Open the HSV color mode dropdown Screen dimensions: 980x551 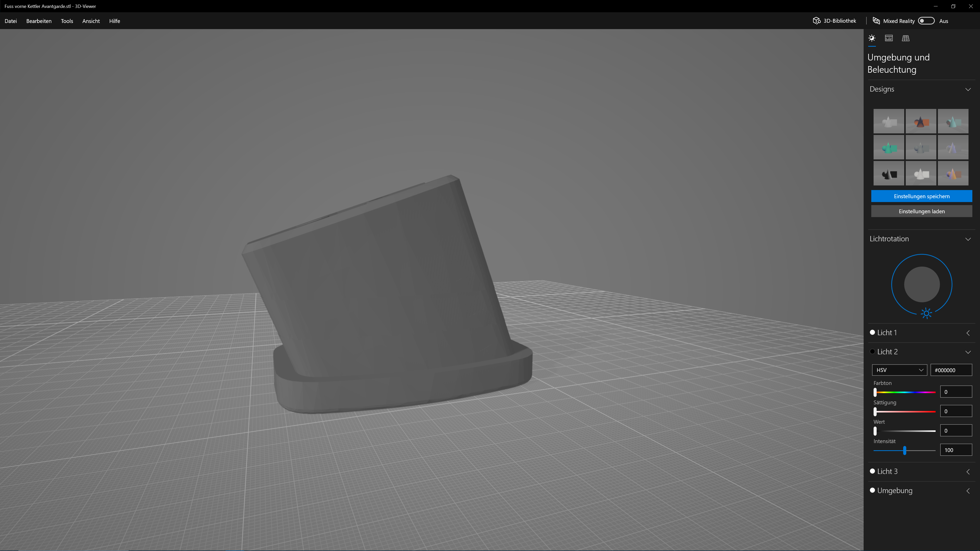pyautogui.click(x=899, y=370)
